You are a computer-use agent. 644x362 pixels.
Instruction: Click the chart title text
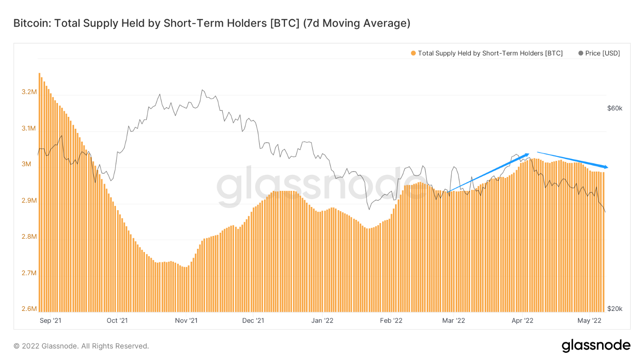pyautogui.click(x=212, y=23)
